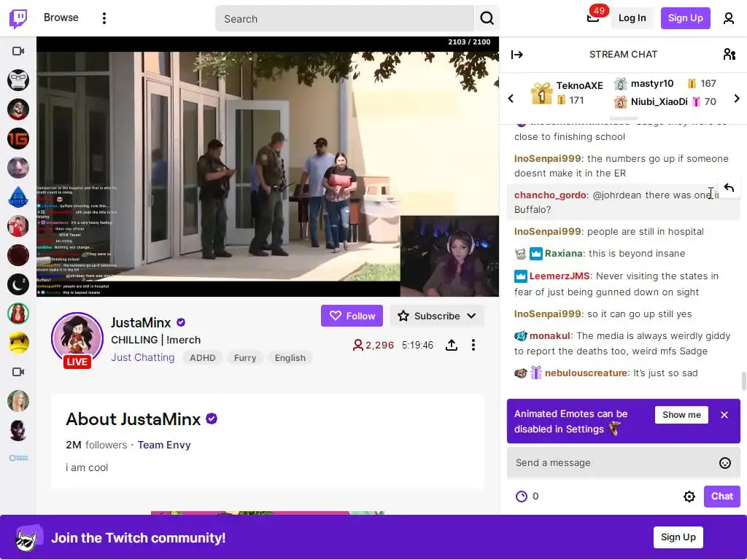Click the channel points clock icon
The image size is (747, 560).
522,497
